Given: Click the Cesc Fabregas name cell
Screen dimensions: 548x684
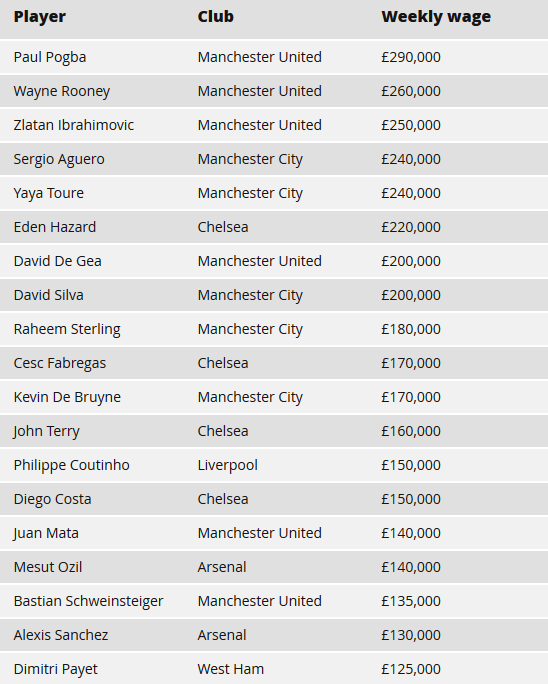Looking at the screenshot, I should 60,363.
